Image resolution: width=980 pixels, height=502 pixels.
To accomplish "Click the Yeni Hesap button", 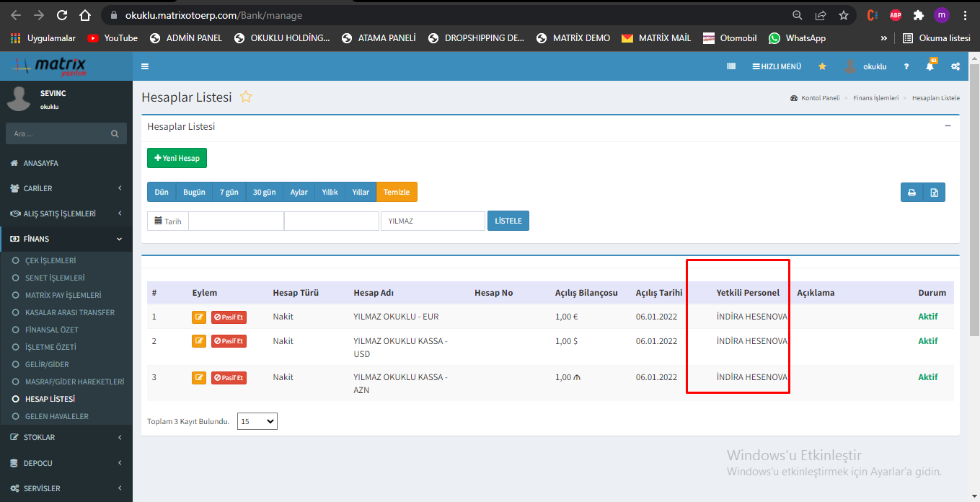I will click(x=177, y=158).
